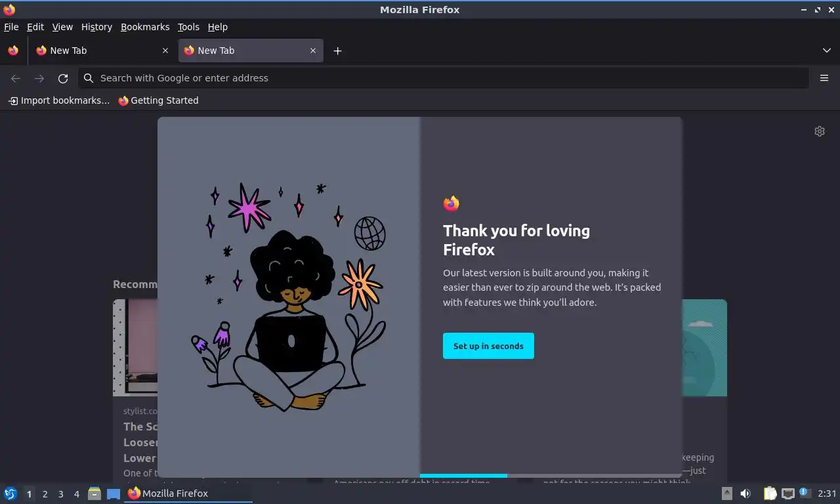Image resolution: width=840 pixels, height=504 pixels.
Task: Open a new tab with plus button
Action: click(x=337, y=51)
